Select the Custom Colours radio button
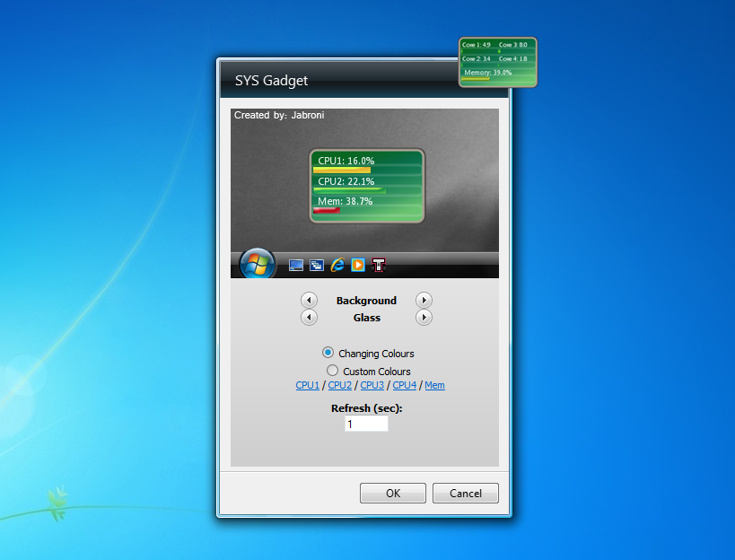 332,371
